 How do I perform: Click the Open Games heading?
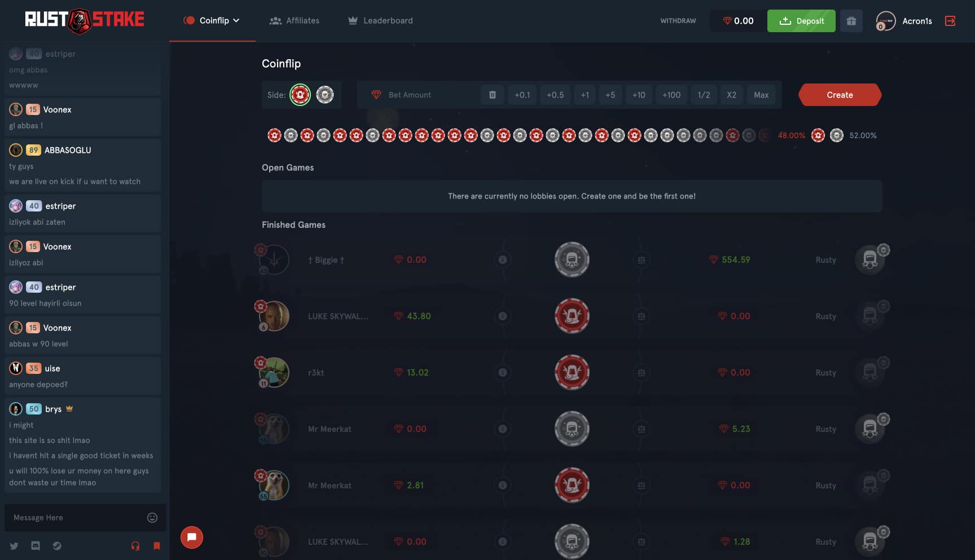(x=288, y=167)
